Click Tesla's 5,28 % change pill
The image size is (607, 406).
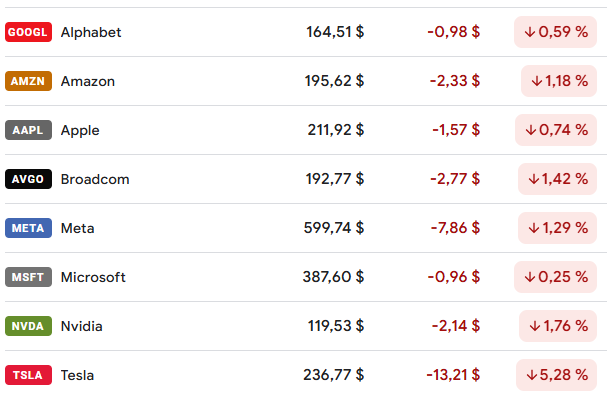[556, 375]
